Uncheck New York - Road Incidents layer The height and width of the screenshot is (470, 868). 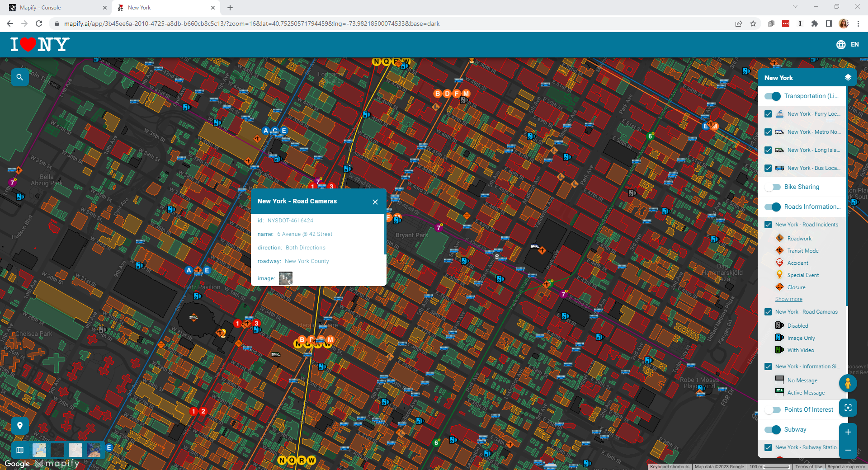[768, 225]
